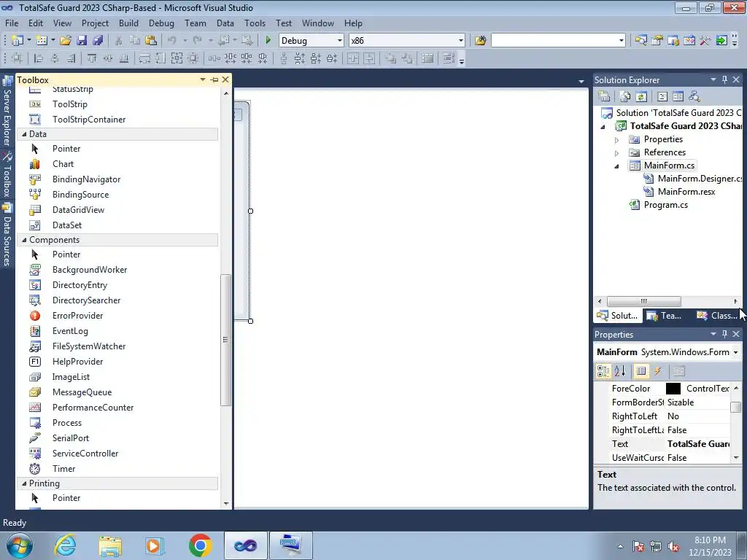This screenshot has height=560, width=747.
Task: Select the HelpProvider F1 icon
Action: (x=35, y=362)
